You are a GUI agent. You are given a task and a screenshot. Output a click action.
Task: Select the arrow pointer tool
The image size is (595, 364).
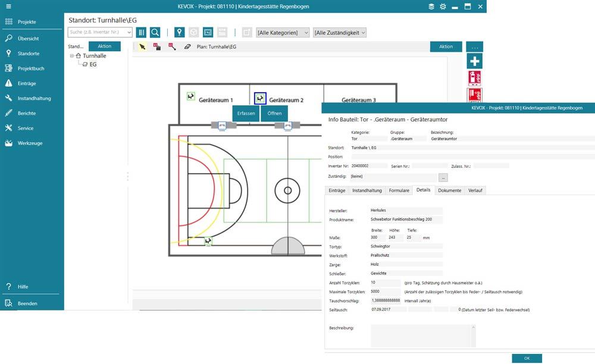coord(142,46)
